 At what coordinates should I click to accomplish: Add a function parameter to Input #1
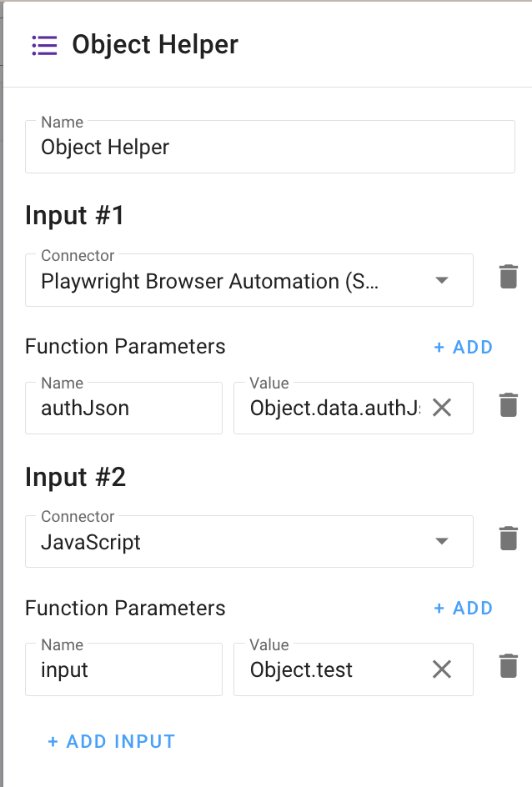click(464, 347)
